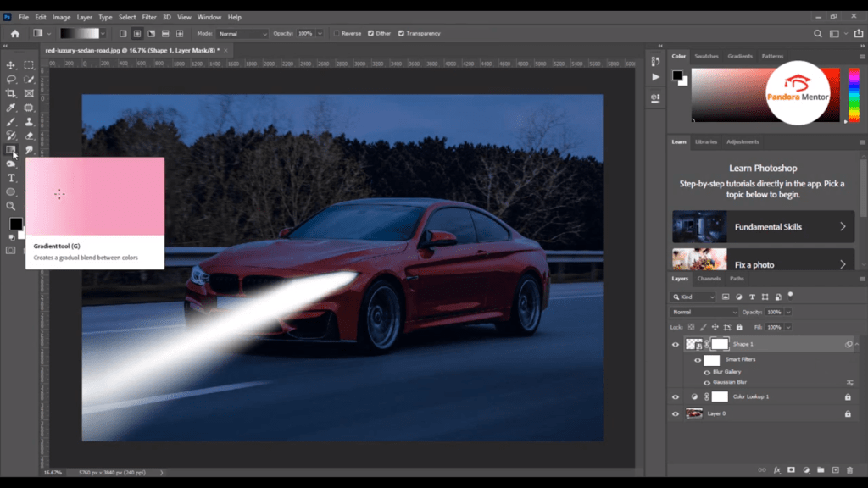Enable the Reverse gradient checkbox
868x488 pixels.
337,33
